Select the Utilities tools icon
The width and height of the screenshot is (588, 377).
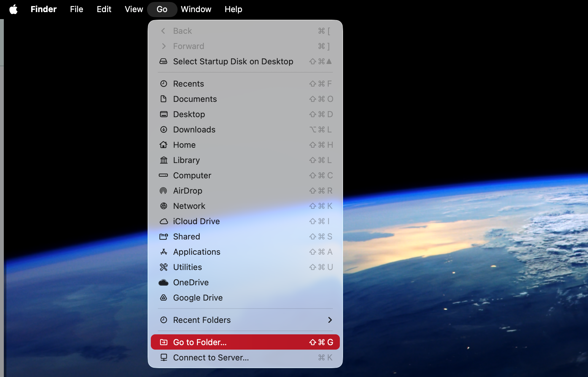(164, 267)
